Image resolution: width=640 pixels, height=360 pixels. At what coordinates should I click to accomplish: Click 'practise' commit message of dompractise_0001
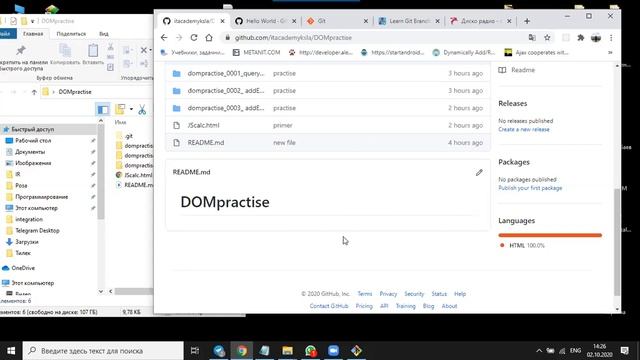pyautogui.click(x=284, y=73)
